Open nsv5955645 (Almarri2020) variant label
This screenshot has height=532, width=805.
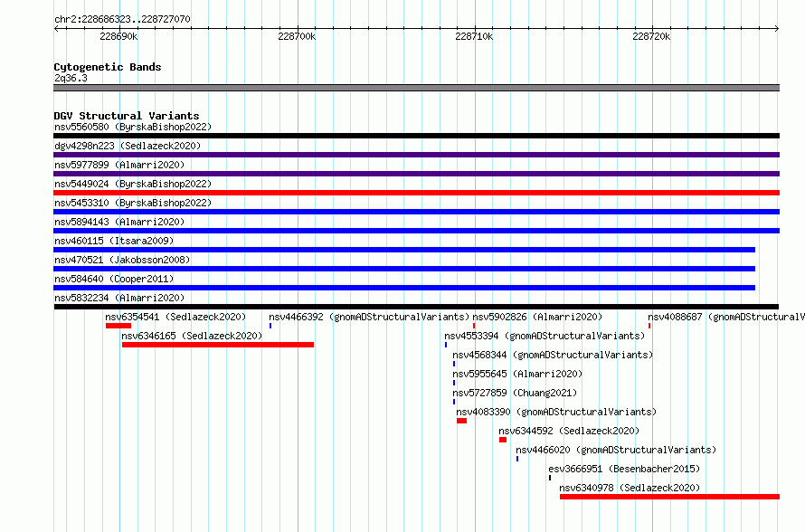tap(517, 374)
